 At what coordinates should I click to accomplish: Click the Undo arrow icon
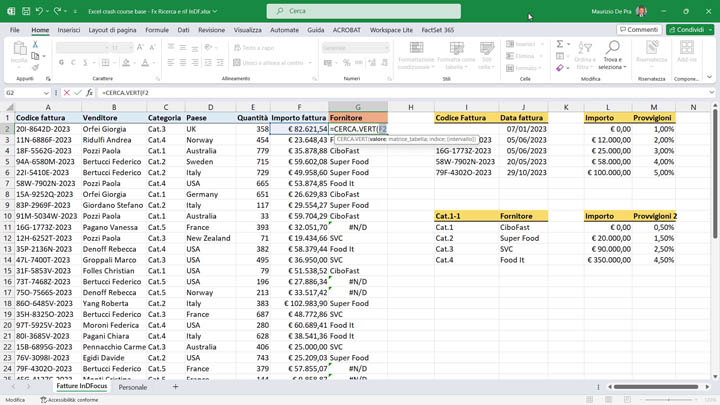tap(39, 11)
